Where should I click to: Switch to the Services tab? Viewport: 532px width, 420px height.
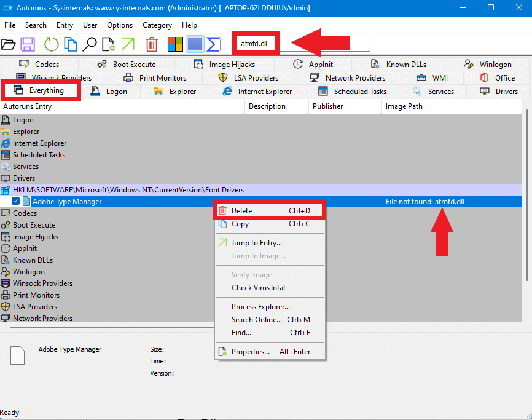tap(433, 92)
